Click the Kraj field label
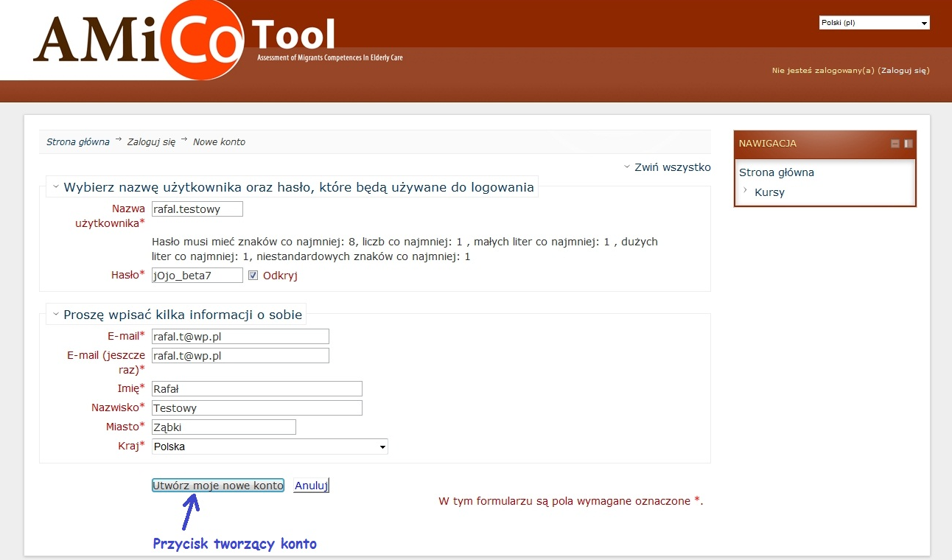 [x=131, y=446]
